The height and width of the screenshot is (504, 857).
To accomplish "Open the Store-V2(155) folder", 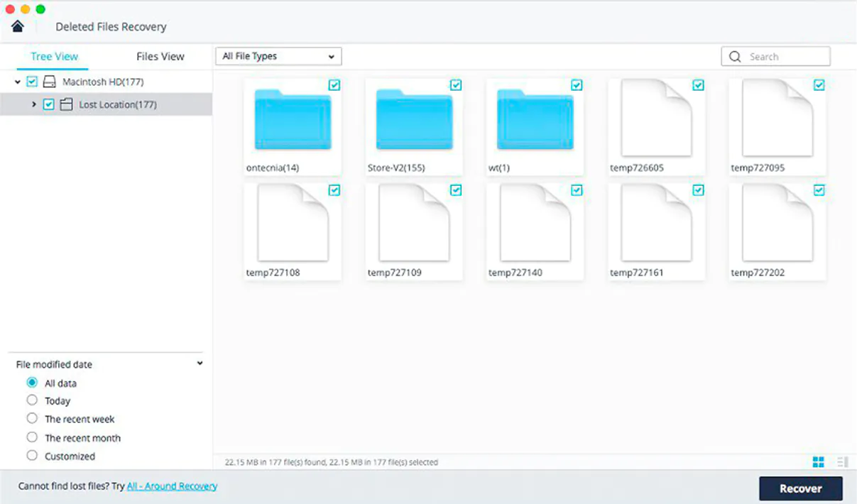I will [413, 121].
